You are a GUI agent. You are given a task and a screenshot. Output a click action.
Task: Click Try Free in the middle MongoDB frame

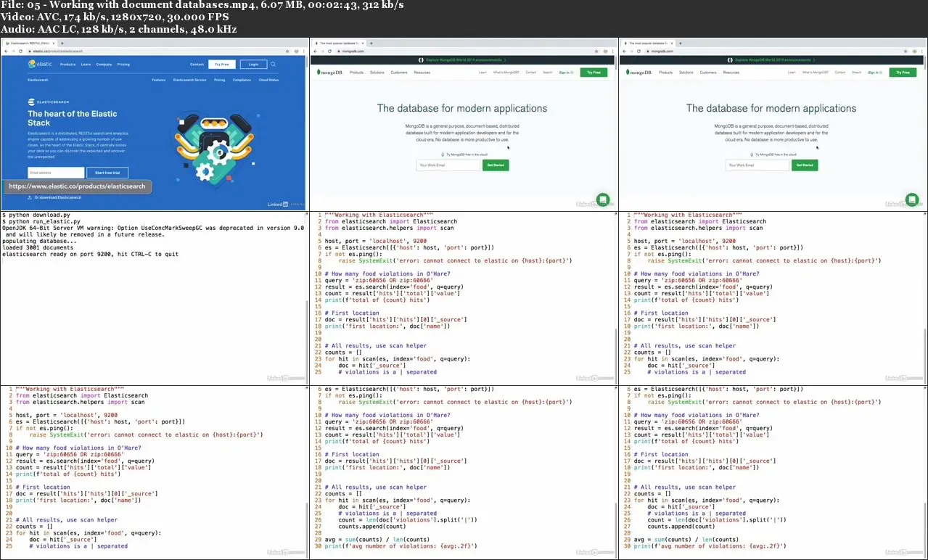(594, 73)
